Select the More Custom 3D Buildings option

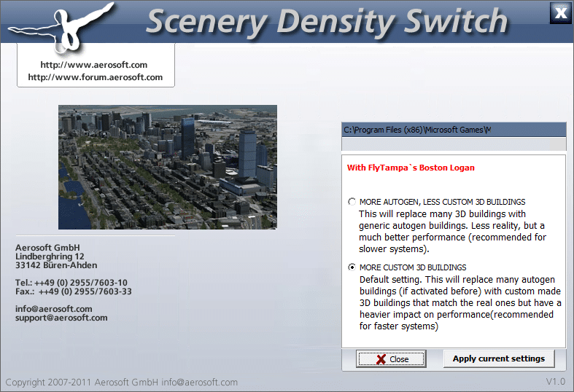(x=353, y=267)
